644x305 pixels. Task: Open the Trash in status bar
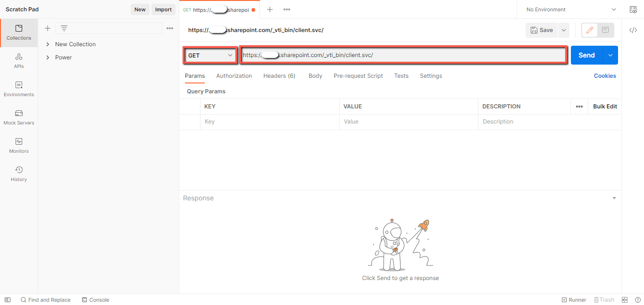604,300
